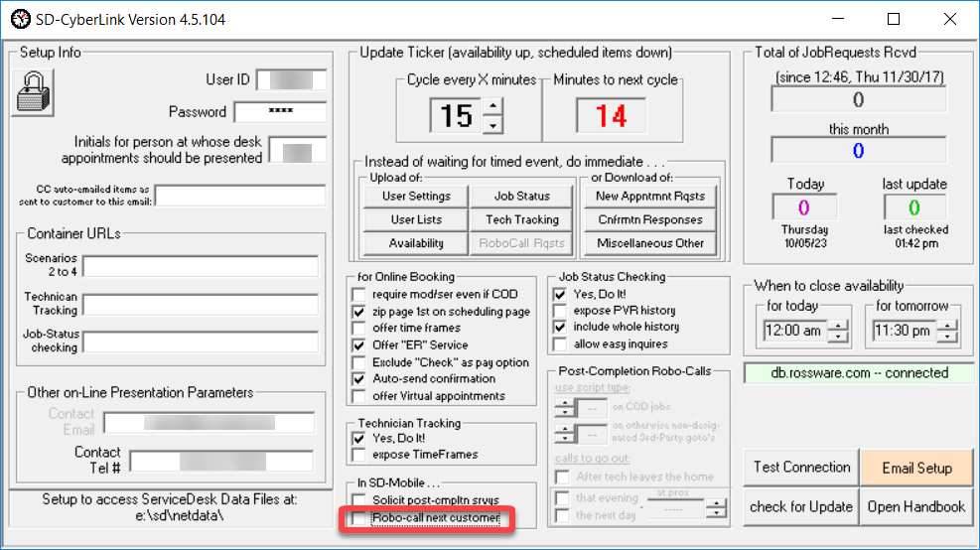
Task: Minimize the SD-CyberLink window
Action: pyautogui.click(x=837, y=20)
